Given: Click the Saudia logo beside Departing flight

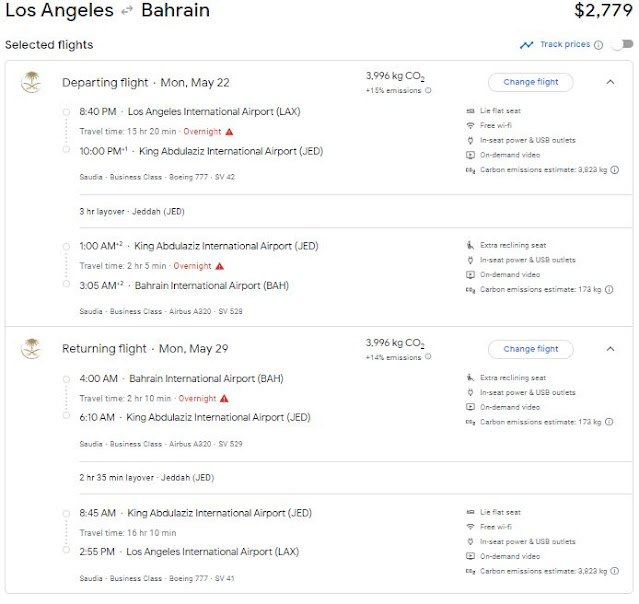Looking at the screenshot, I should tap(30, 82).
